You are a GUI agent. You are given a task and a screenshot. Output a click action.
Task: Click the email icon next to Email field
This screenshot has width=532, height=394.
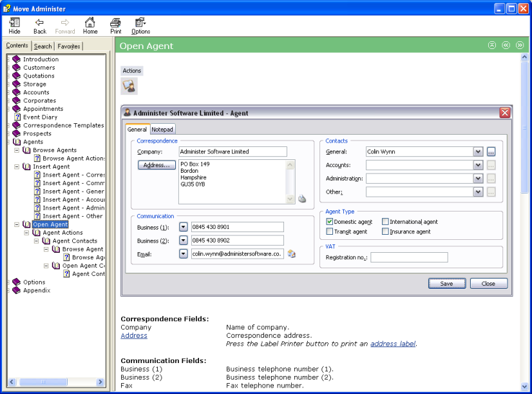(x=291, y=253)
